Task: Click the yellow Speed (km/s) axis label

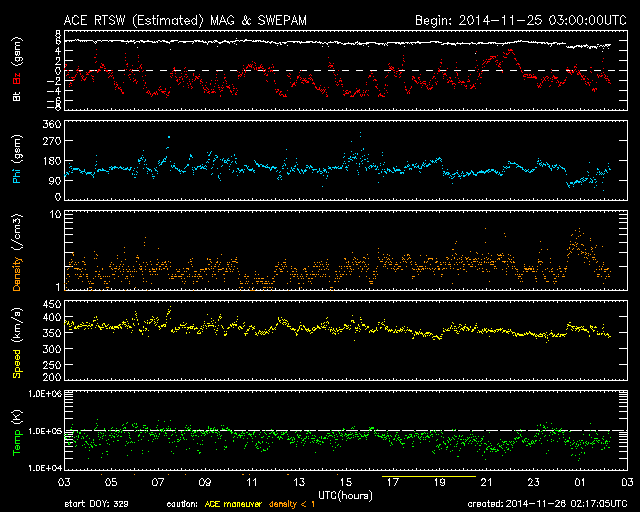Action: point(17,340)
